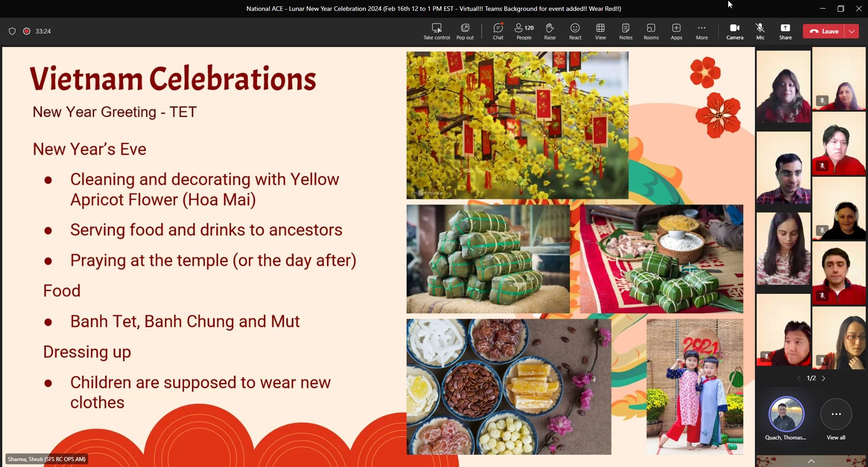
Task: Click the meeting timer 33:24
Action: (x=43, y=31)
